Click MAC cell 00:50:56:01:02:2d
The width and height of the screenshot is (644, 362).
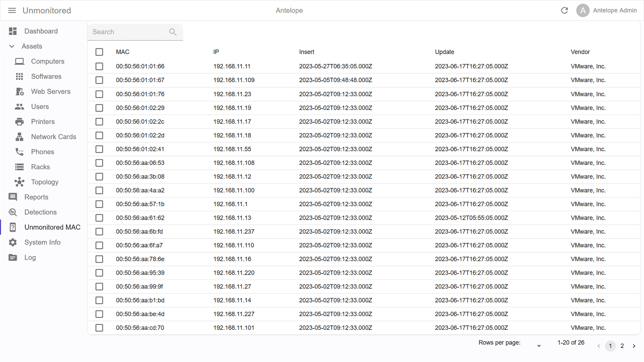coord(140,135)
